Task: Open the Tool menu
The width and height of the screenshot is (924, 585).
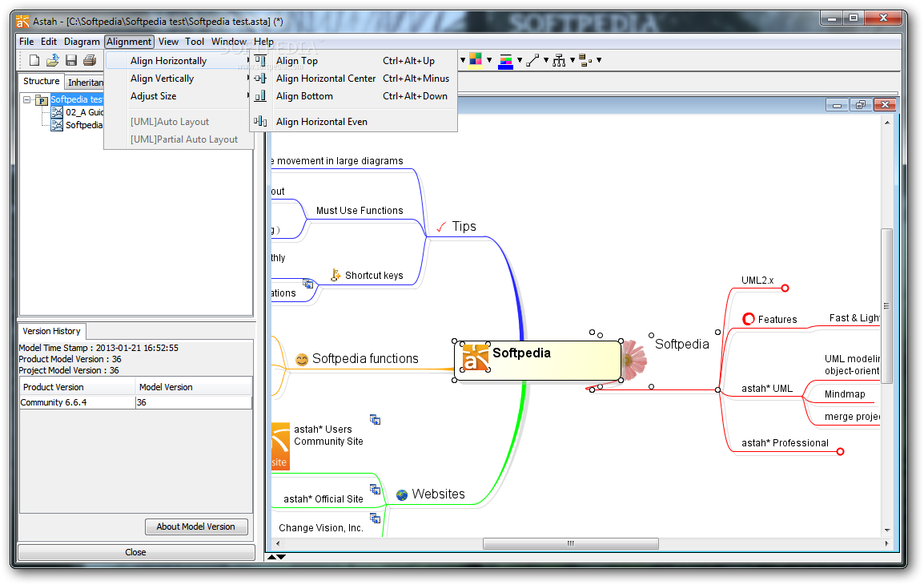Action: (x=195, y=42)
